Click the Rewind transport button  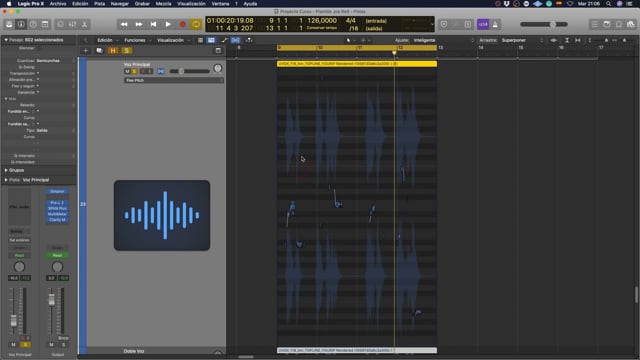(x=124, y=24)
